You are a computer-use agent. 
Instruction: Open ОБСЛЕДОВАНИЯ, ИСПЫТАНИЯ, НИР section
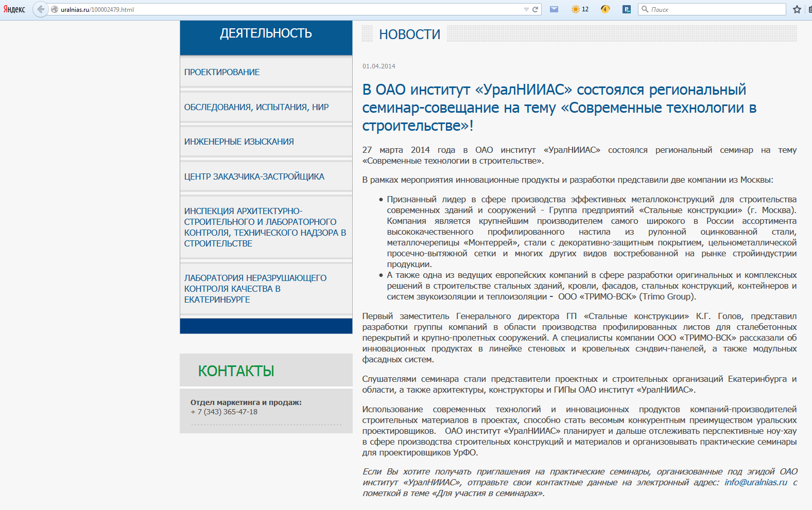[256, 107]
